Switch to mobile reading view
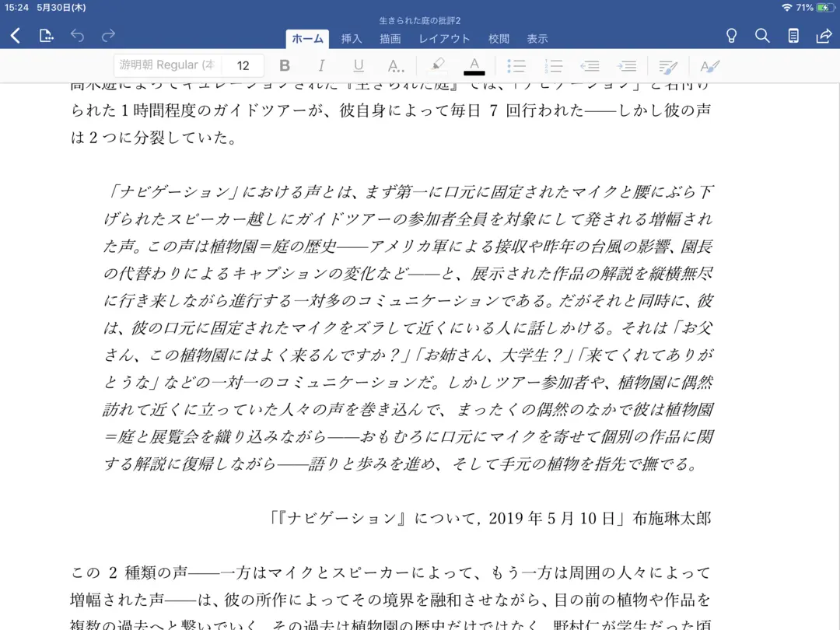This screenshot has height=630, width=840. 793,36
